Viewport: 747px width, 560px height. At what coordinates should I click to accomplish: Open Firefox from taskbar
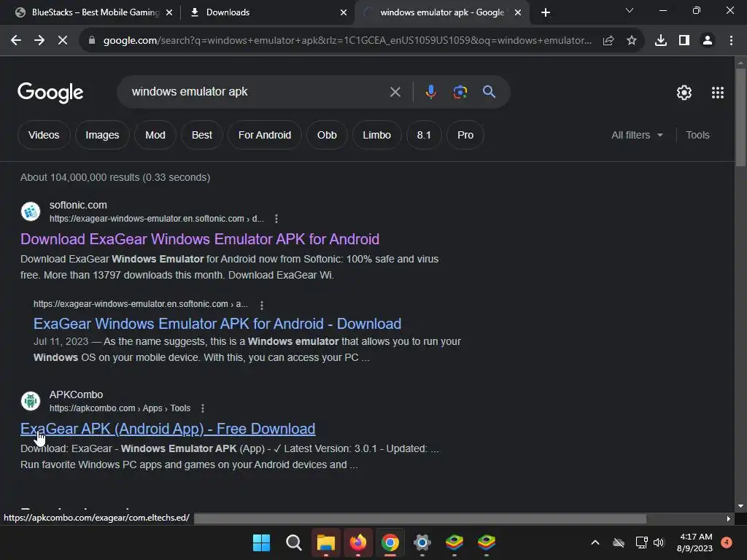(x=357, y=542)
